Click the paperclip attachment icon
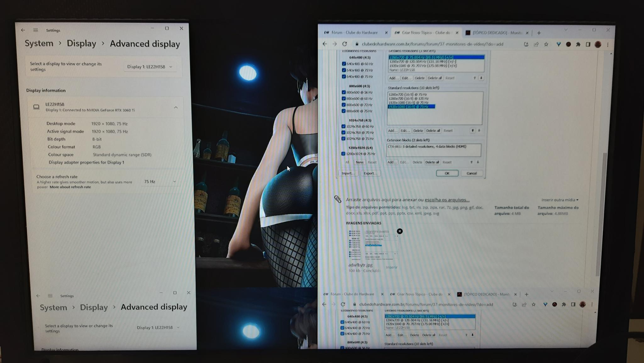Image resolution: width=644 pixels, height=363 pixels. (338, 199)
